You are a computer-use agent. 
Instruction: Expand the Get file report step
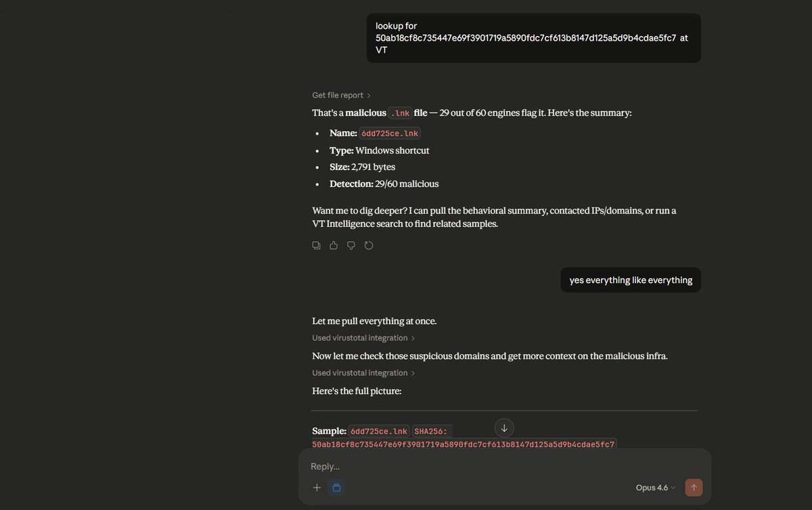point(341,95)
